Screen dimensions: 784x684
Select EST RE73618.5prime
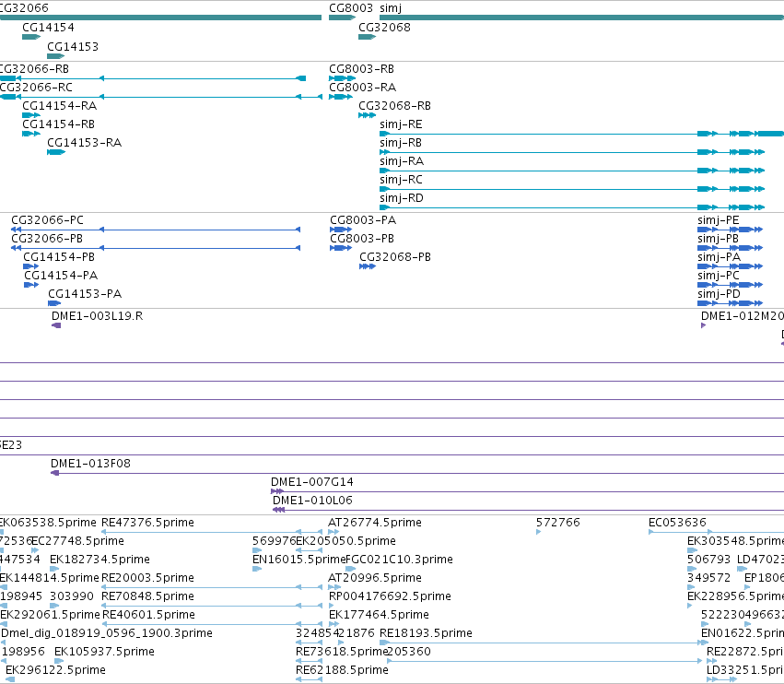[342, 653]
